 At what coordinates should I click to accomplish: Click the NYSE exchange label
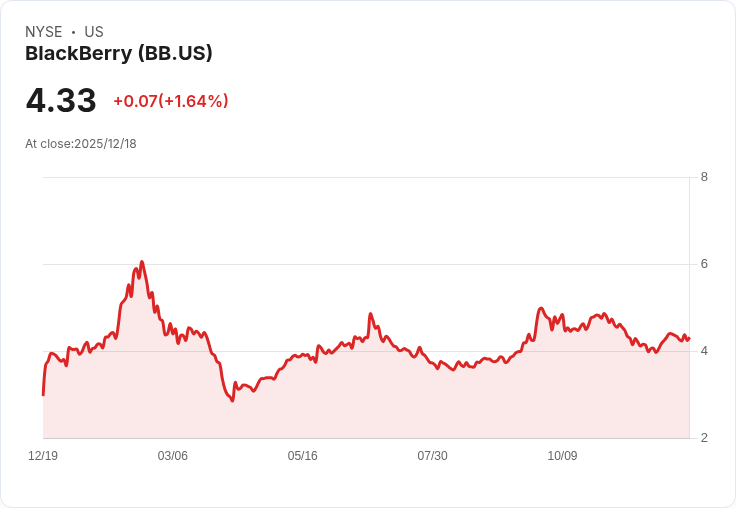pyautogui.click(x=44, y=32)
